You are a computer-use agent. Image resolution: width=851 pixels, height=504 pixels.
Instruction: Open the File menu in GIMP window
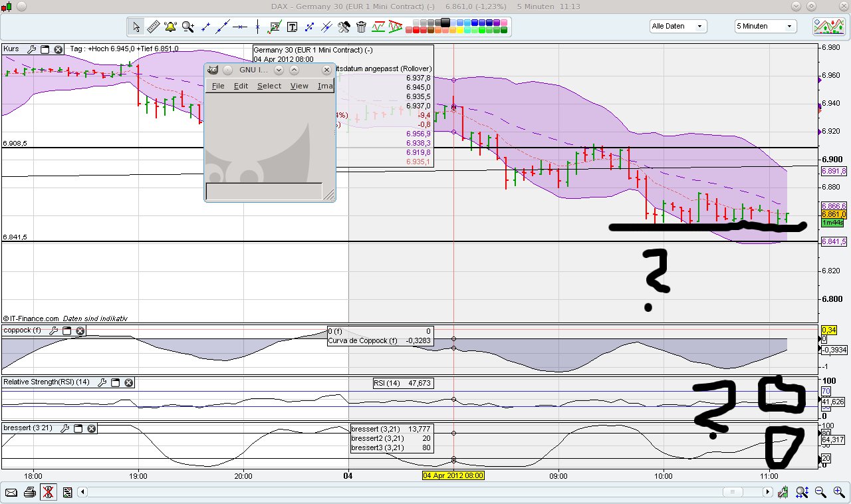[217, 86]
